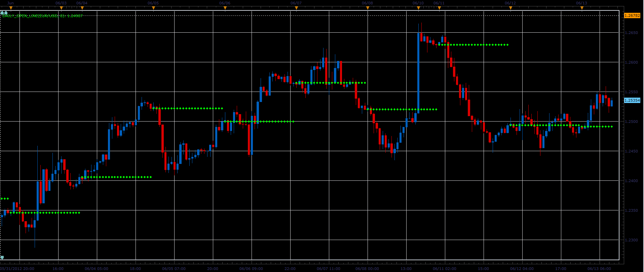
Task: Select the 06/03 orange day marker
Action: click(61, 8)
